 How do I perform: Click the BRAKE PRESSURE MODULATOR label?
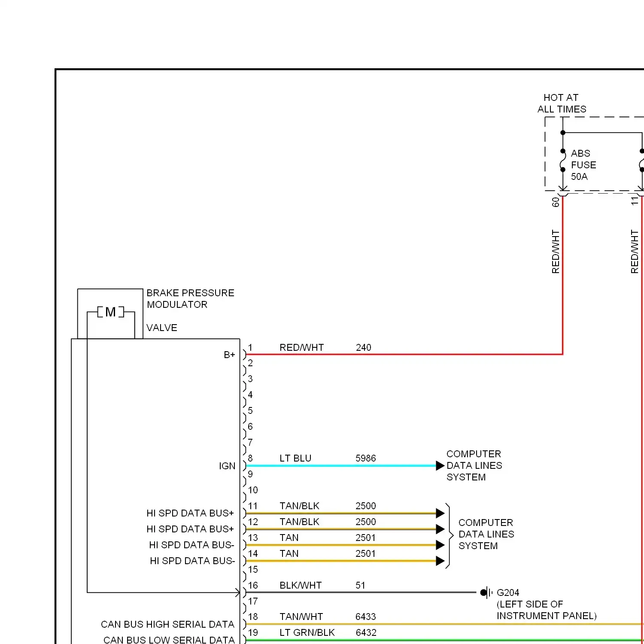pyautogui.click(x=190, y=298)
